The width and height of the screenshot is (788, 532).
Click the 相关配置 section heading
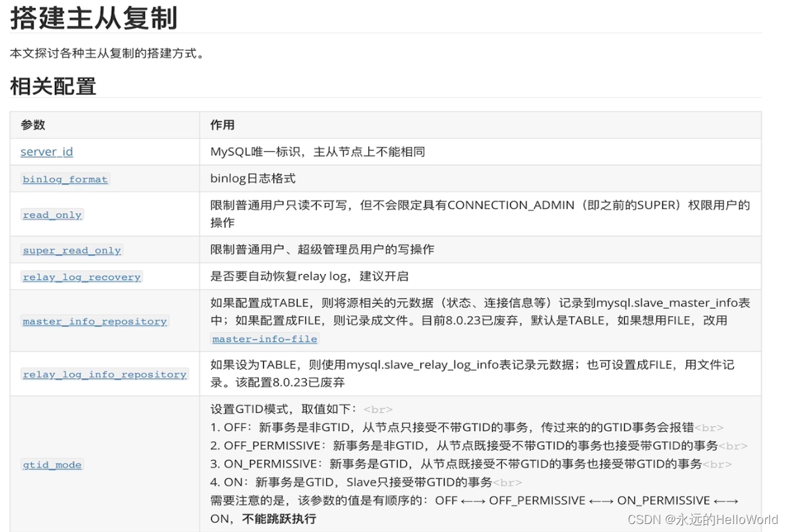tap(53, 86)
